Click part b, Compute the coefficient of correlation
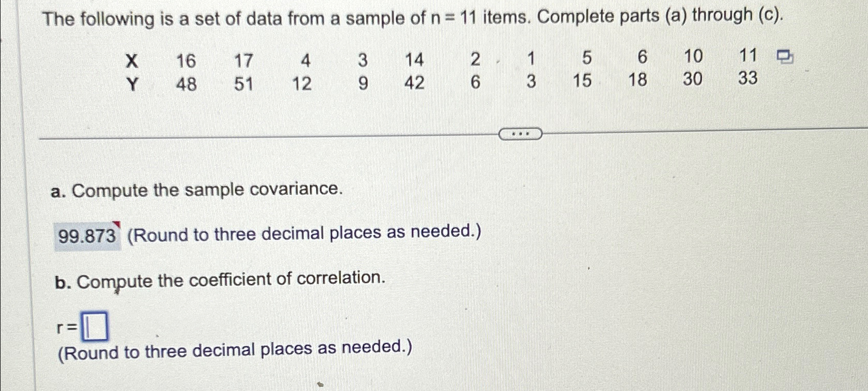 tap(220, 280)
